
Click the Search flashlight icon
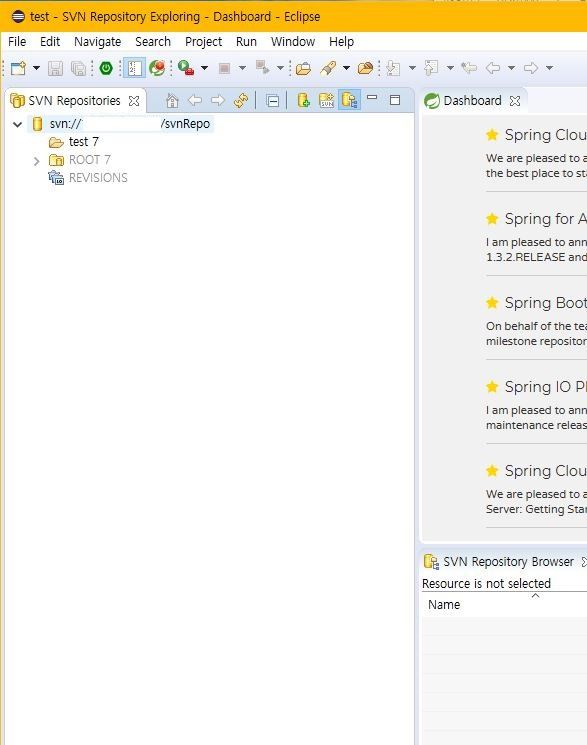328,68
